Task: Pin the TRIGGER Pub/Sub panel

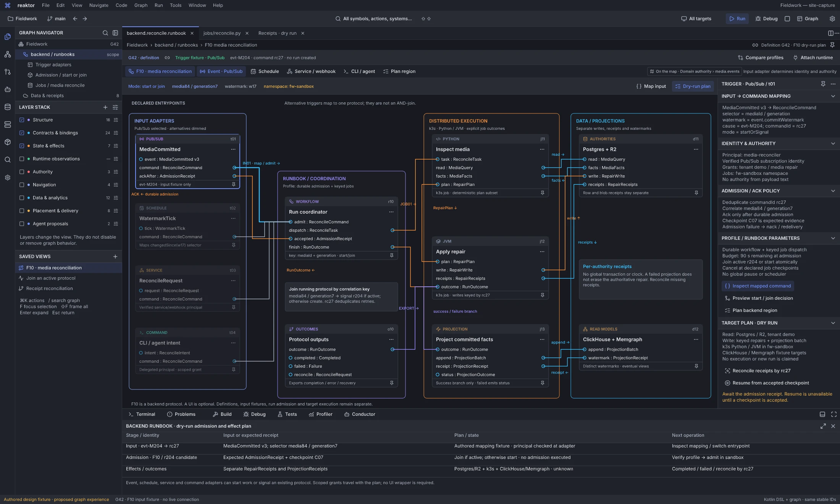Action: (823, 84)
